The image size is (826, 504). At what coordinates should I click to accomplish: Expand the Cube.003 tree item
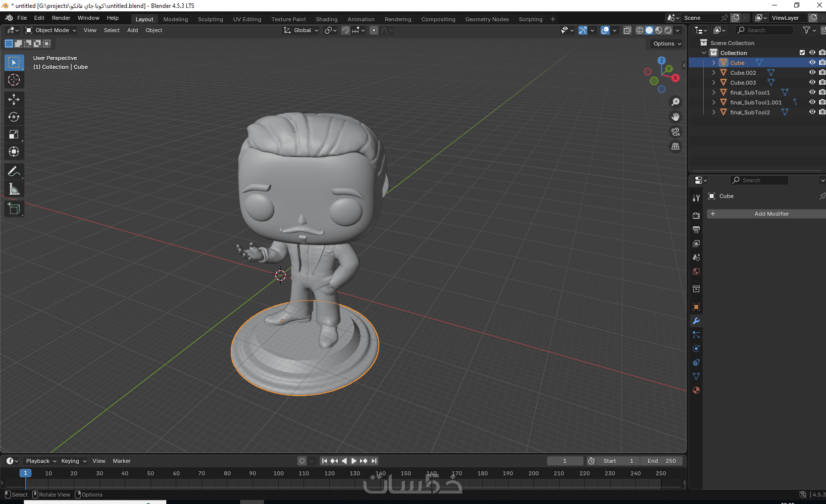(x=714, y=83)
